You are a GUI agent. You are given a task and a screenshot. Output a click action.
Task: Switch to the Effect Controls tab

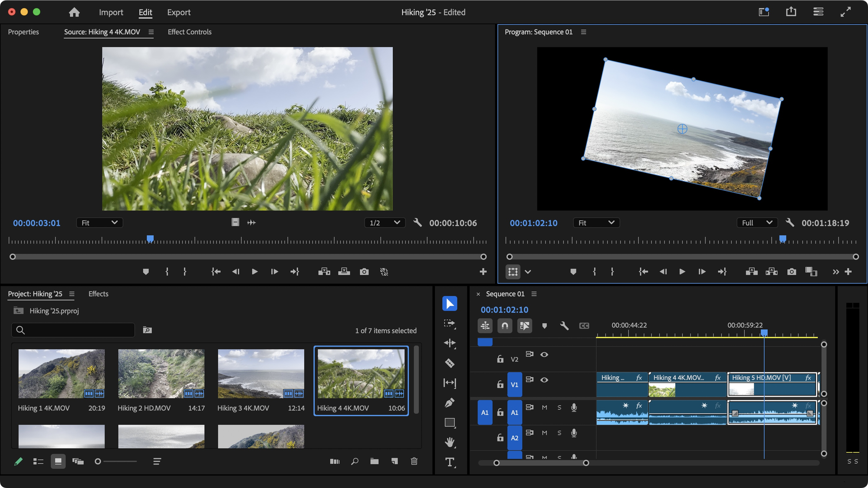pos(189,32)
